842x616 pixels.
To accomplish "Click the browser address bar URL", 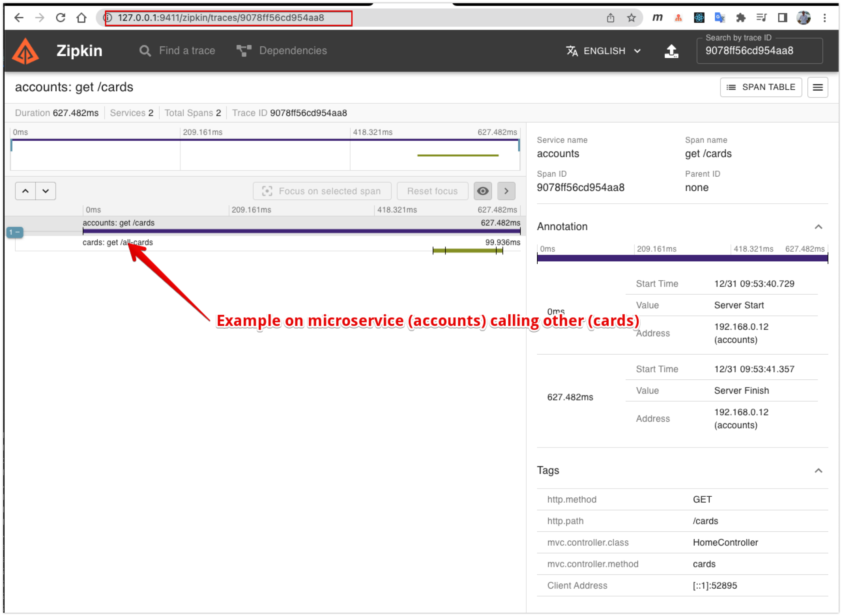I will (221, 18).
